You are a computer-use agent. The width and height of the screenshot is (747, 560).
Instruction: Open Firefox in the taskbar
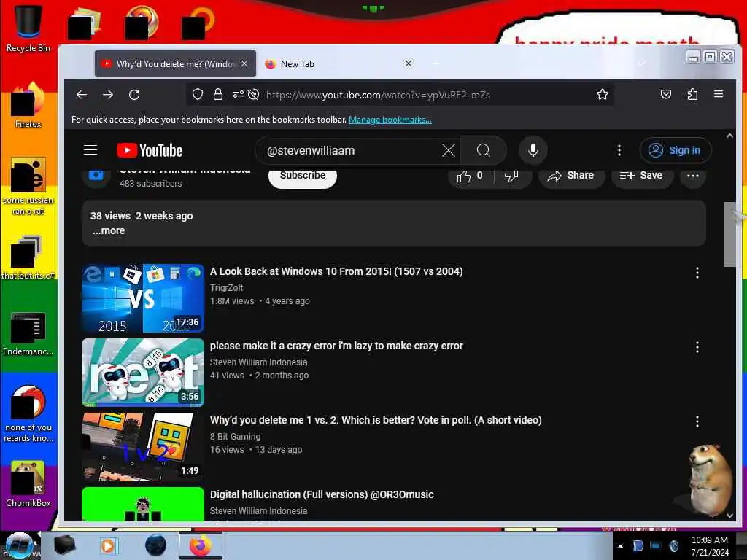click(x=200, y=545)
